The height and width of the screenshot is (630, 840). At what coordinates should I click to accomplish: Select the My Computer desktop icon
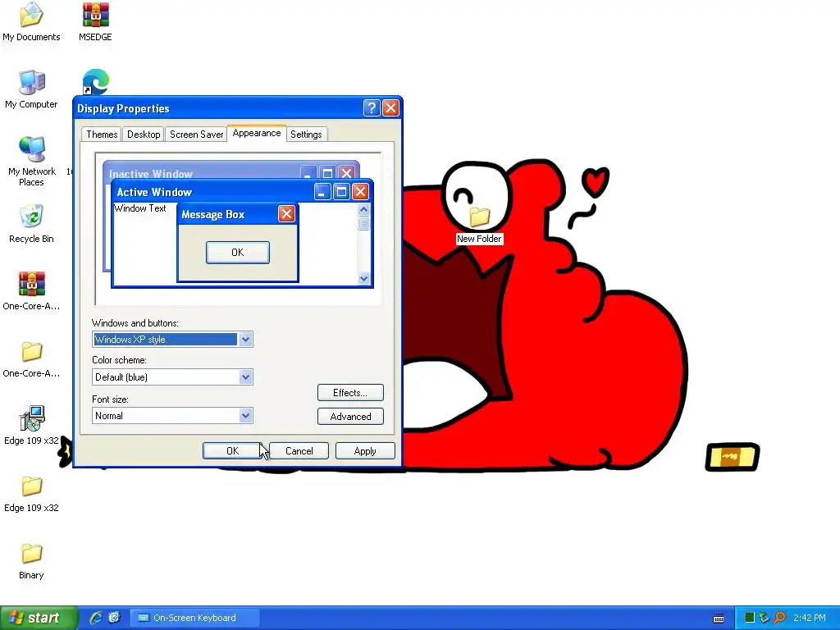(x=31, y=89)
